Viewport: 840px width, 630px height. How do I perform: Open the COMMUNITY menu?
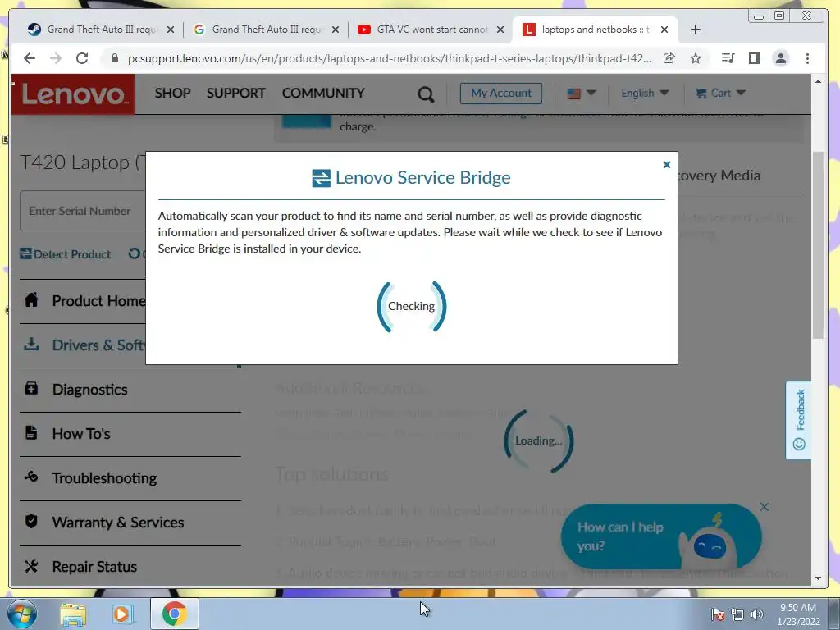323,93
